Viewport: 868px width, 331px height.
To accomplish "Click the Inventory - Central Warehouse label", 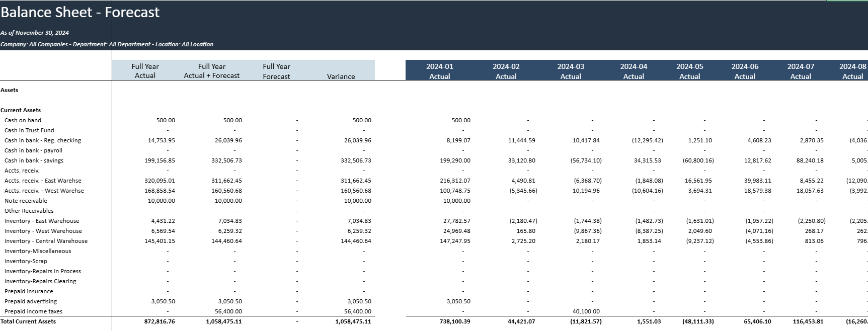I will [x=46, y=241].
